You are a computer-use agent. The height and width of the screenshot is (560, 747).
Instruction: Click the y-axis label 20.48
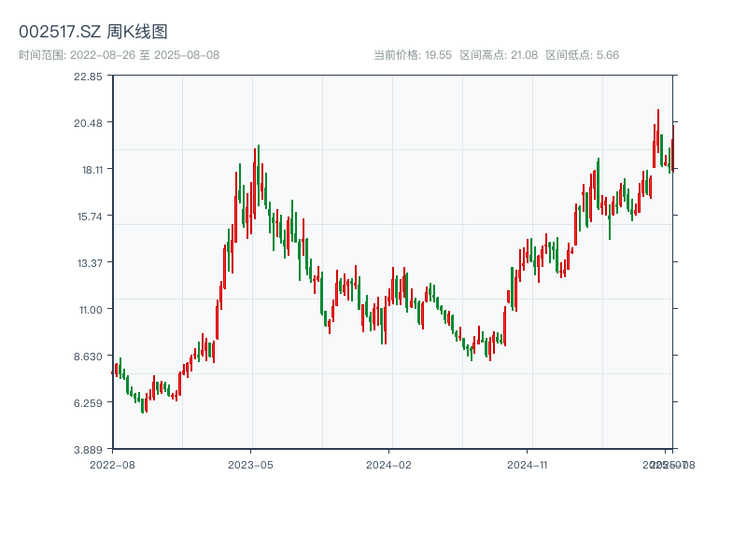tap(88, 123)
